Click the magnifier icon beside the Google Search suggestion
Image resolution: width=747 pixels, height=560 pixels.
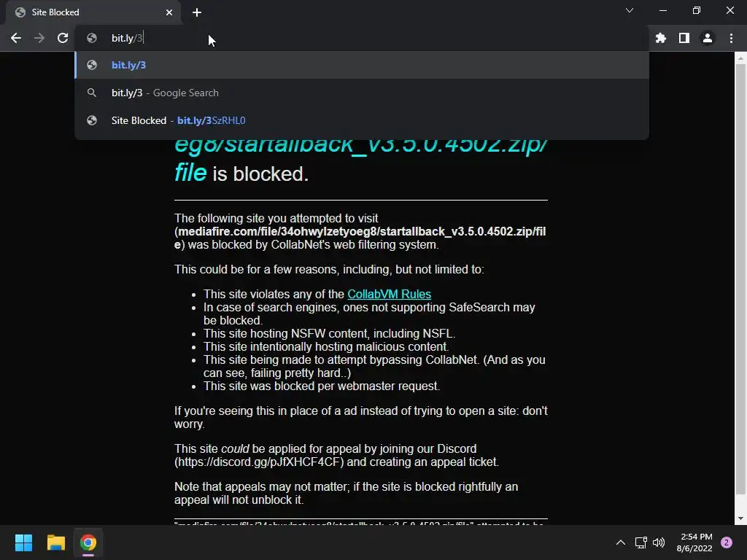coord(92,93)
